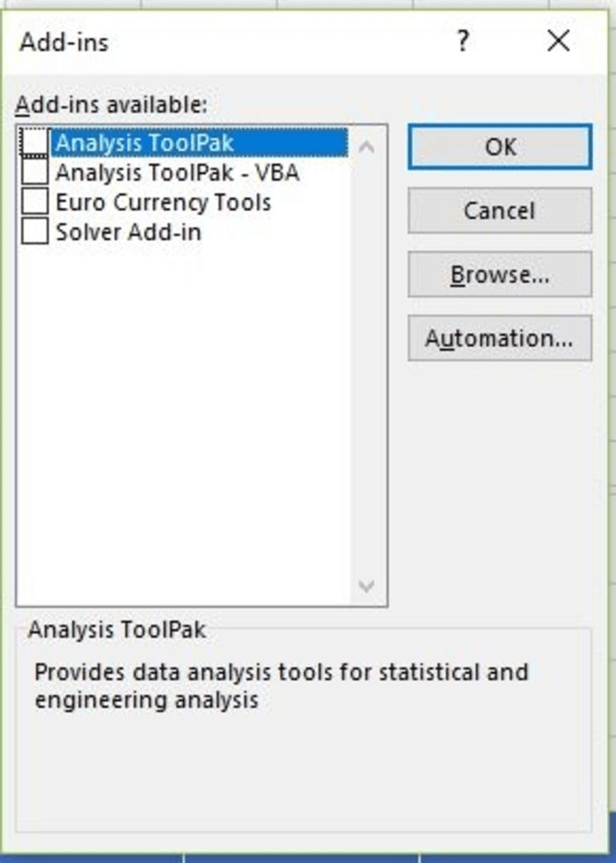The height and width of the screenshot is (863, 616).
Task: Toggle the Solver Add-in checkbox
Action: pos(35,232)
